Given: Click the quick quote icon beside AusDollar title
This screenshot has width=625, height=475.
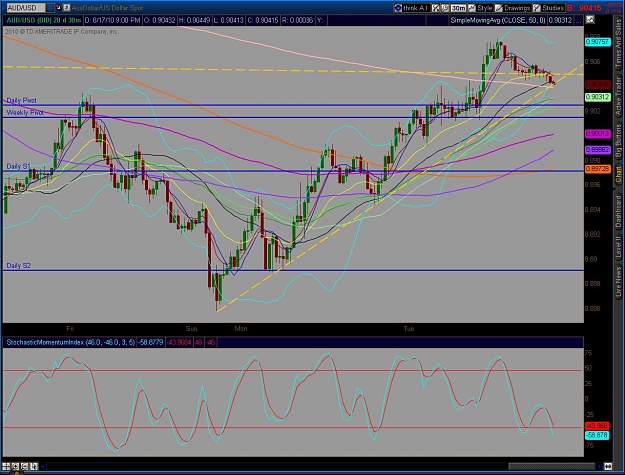Looking at the screenshot, I should coord(67,8).
